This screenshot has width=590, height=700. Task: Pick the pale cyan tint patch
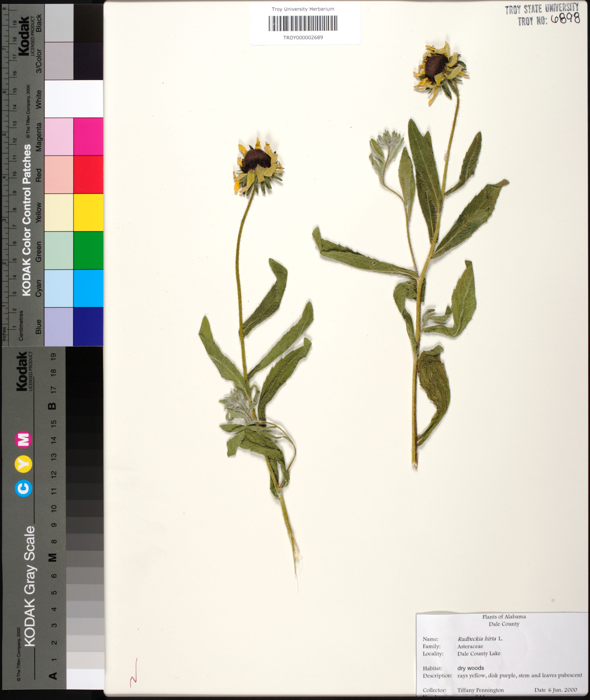(x=59, y=288)
